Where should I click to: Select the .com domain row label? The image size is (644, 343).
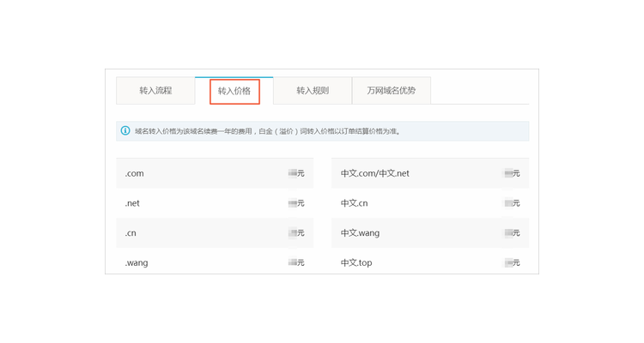click(x=134, y=173)
